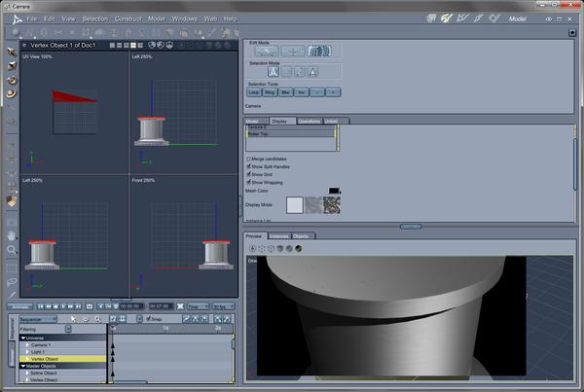Choose the plain white display mode icon
Image resolution: width=584 pixels, height=392 pixels.
point(295,204)
